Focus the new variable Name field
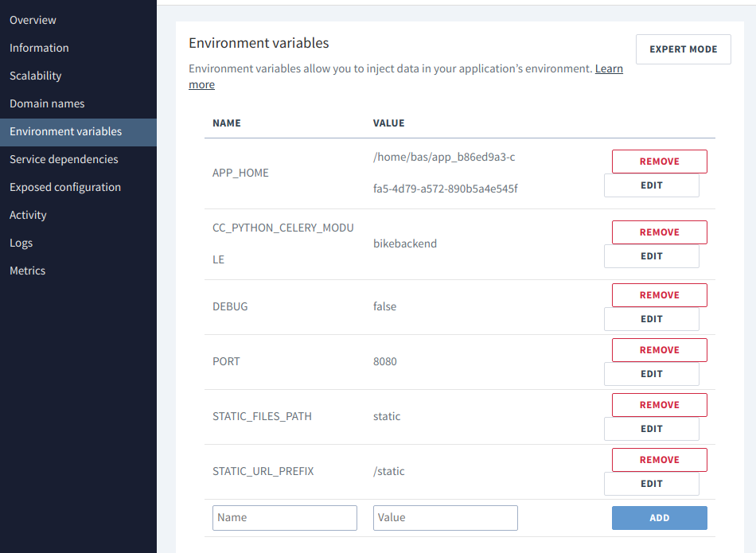756x553 pixels. 284,518
